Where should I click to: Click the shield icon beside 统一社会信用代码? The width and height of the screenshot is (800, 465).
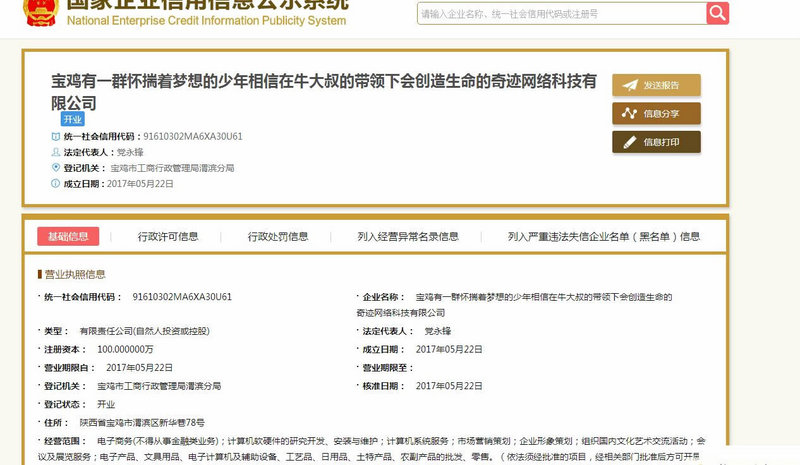(56, 136)
